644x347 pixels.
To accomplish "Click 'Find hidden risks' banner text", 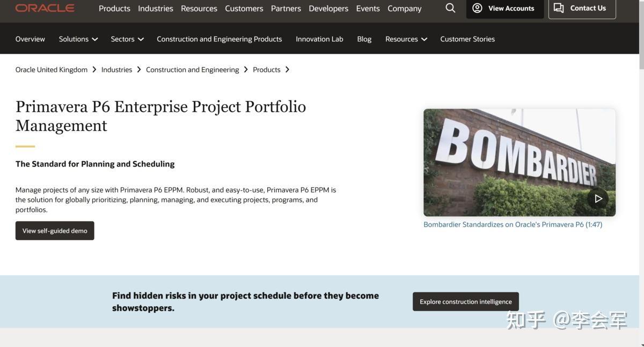I will 245,302.
